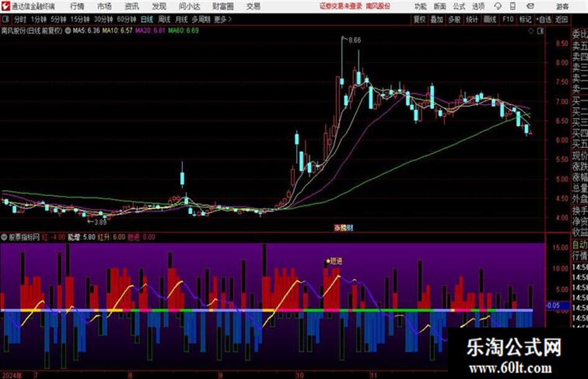Toggle the side panel icon at chart top-right

pyautogui.click(x=540, y=31)
